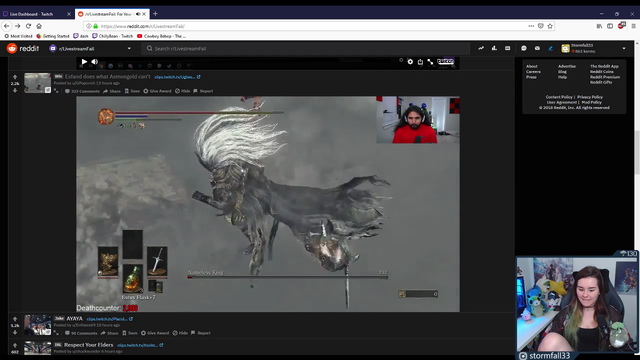Upvote the AYAYA post
Screen dimensions: 640x360
tap(15, 319)
